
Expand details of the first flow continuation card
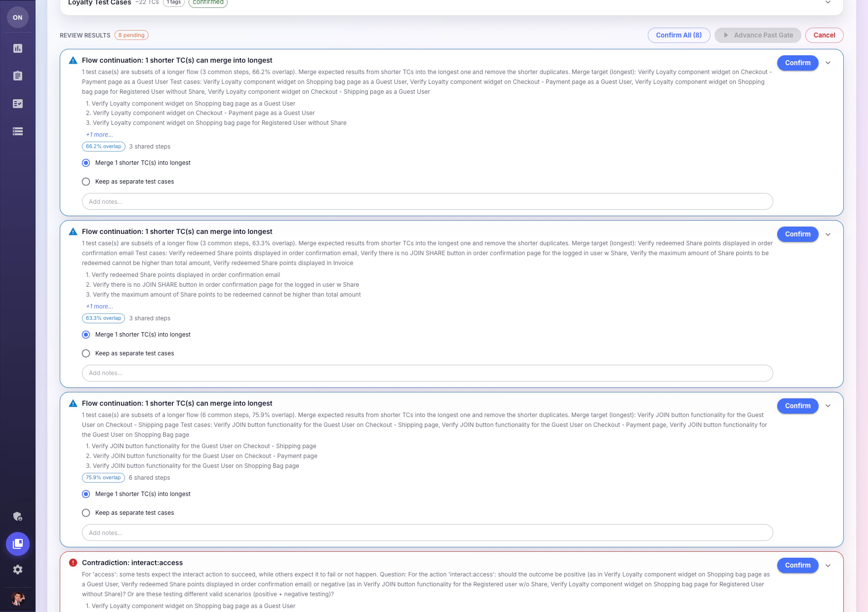829,63
